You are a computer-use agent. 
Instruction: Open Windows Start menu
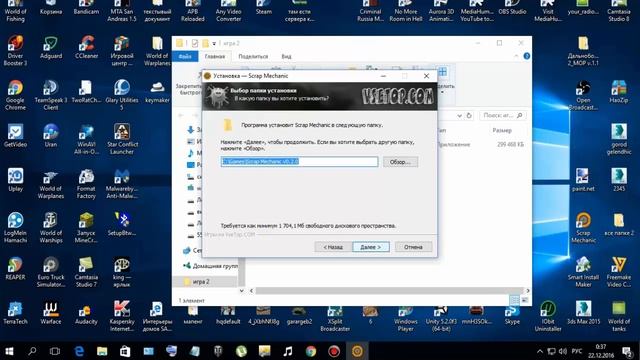[9, 351]
